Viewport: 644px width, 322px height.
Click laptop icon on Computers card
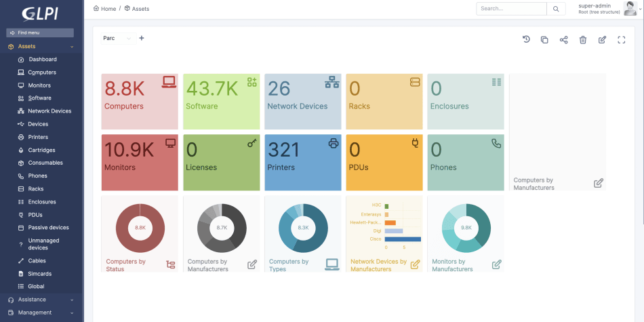click(x=169, y=82)
